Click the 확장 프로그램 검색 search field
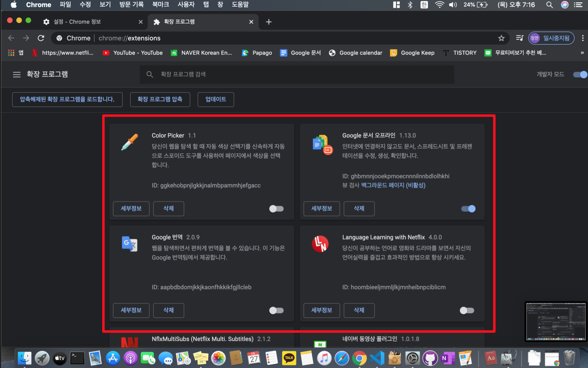Image resolution: width=588 pixels, height=368 pixels. pyautogui.click(x=297, y=74)
